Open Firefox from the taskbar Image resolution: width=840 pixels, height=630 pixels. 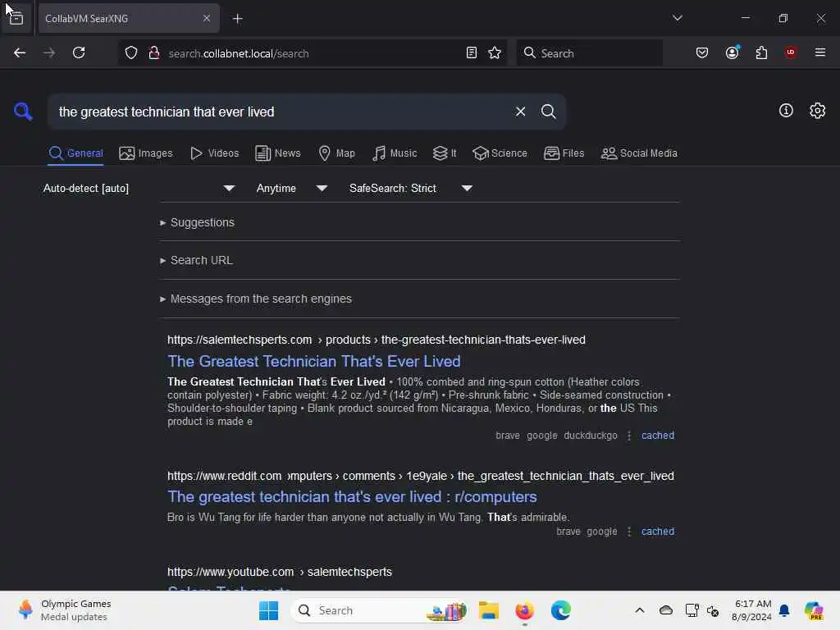pyautogui.click(x=524, y=610)
